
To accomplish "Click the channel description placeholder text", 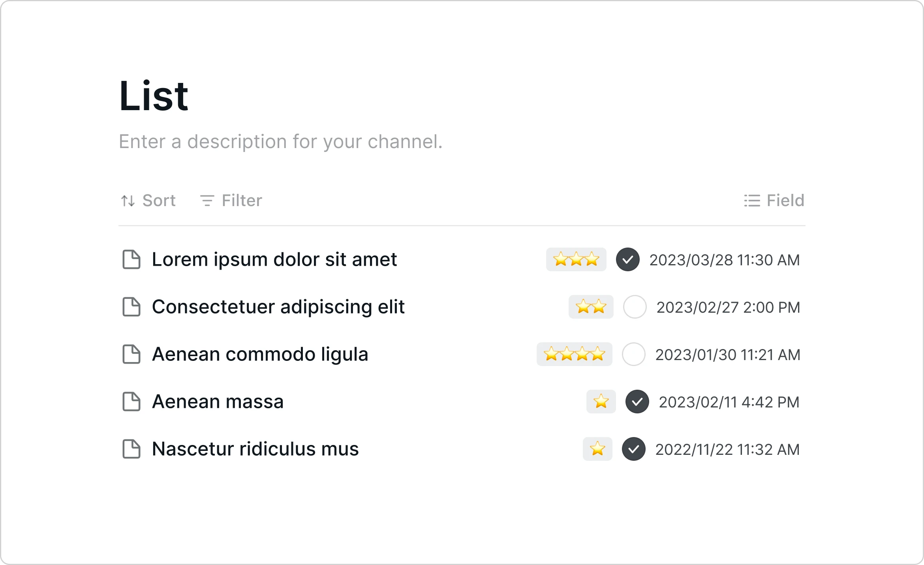I will tap(281, 141).
